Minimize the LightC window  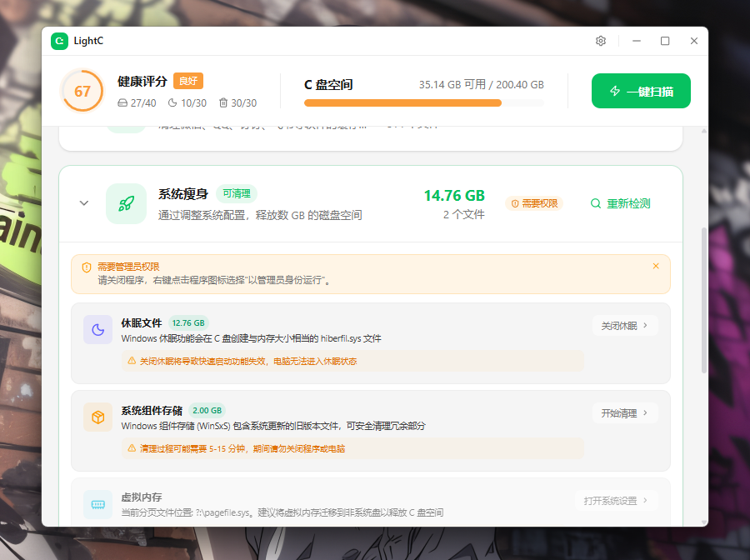point(636,41)
